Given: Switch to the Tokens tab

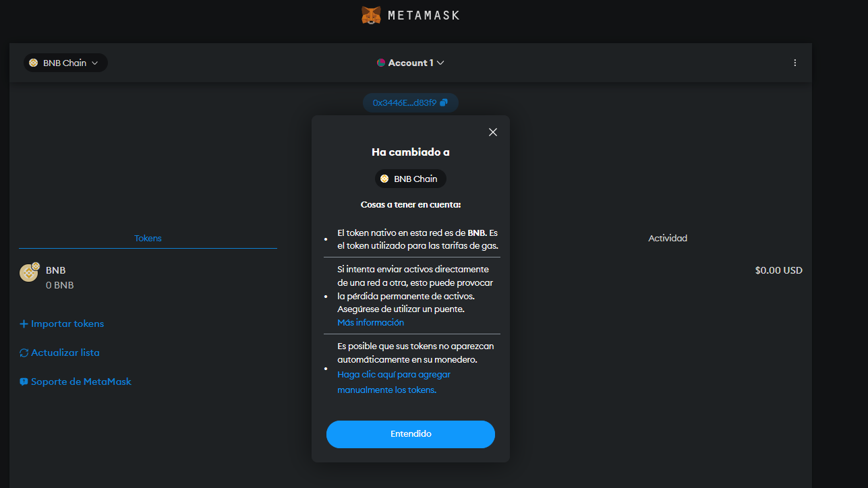Looking at the screenshot, I should (148, 238).
